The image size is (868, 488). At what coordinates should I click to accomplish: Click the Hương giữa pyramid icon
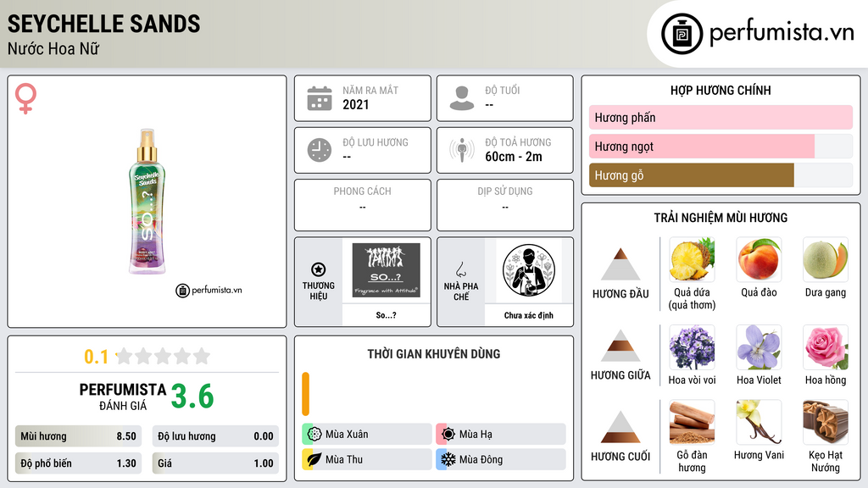(620, 346)
